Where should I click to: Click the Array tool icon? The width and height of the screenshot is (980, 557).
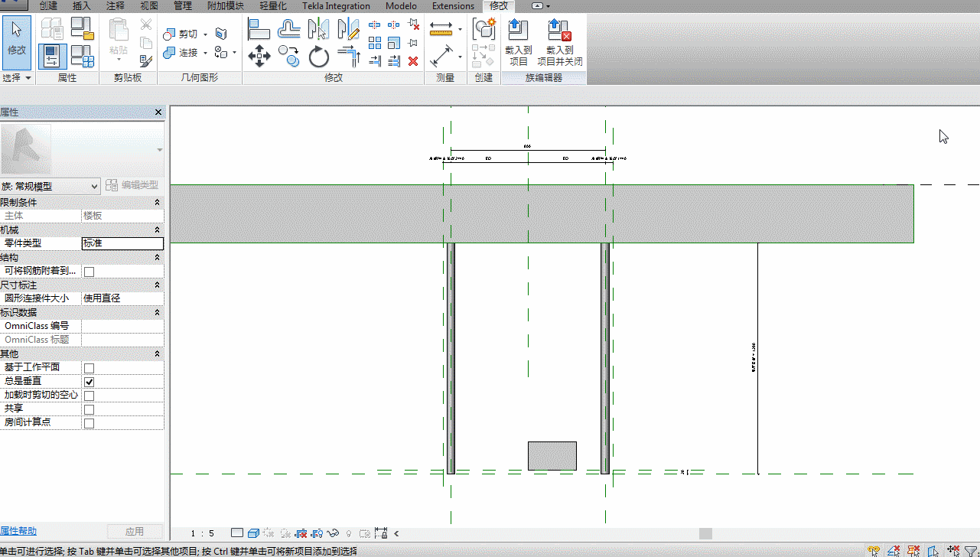tap(375, 43)
